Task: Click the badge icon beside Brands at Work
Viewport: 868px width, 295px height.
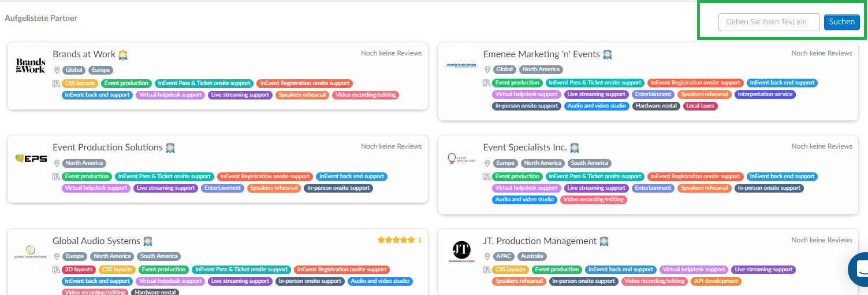Action: pos(122,55)
